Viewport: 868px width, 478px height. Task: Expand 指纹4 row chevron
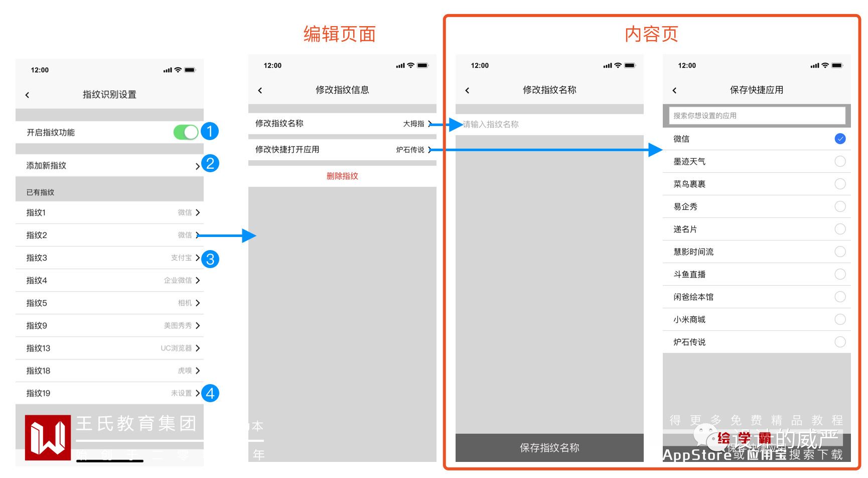[198, 280]
